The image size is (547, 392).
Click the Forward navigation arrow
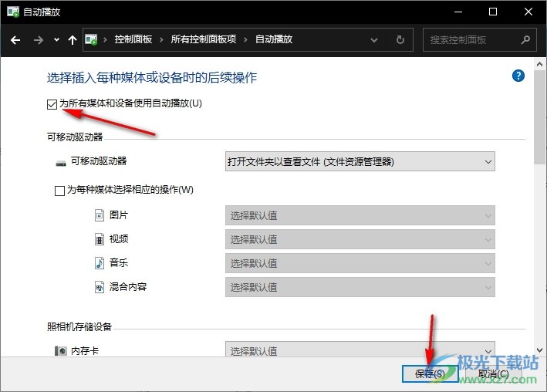[x=39, y=40]
